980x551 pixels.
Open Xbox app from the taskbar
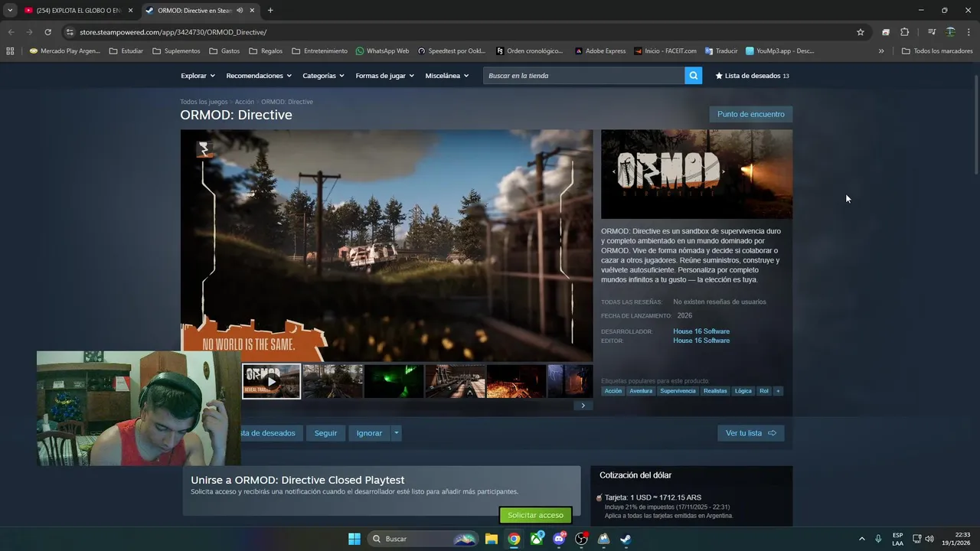(x=537, y=539)
